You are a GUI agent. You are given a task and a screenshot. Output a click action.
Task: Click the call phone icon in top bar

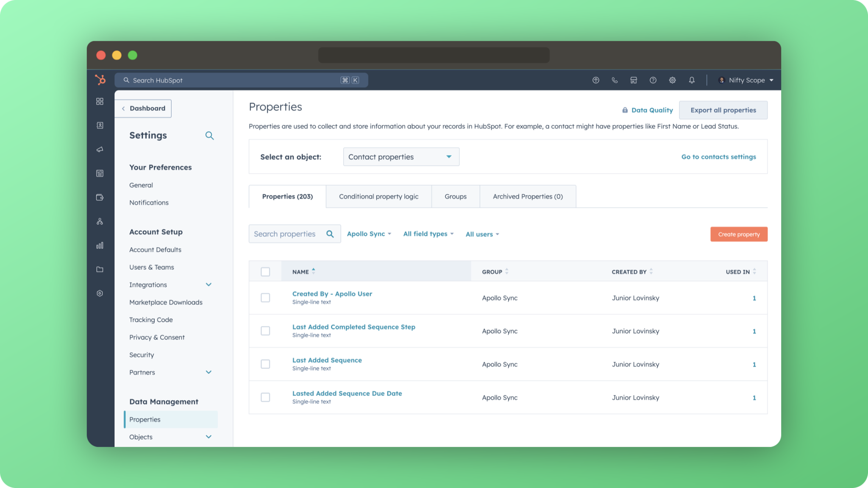point(615,80)
